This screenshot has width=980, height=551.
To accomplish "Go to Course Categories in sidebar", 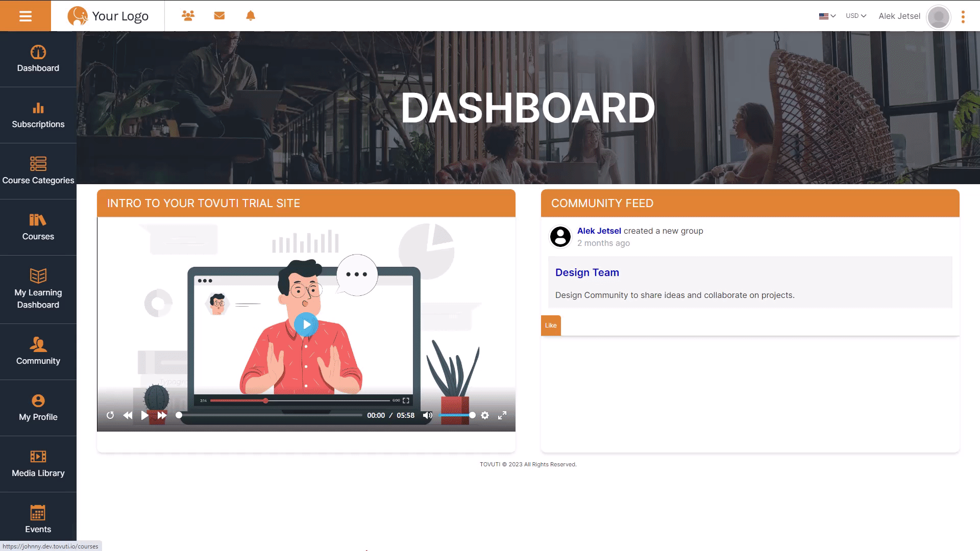I will [x=38, y=171].
